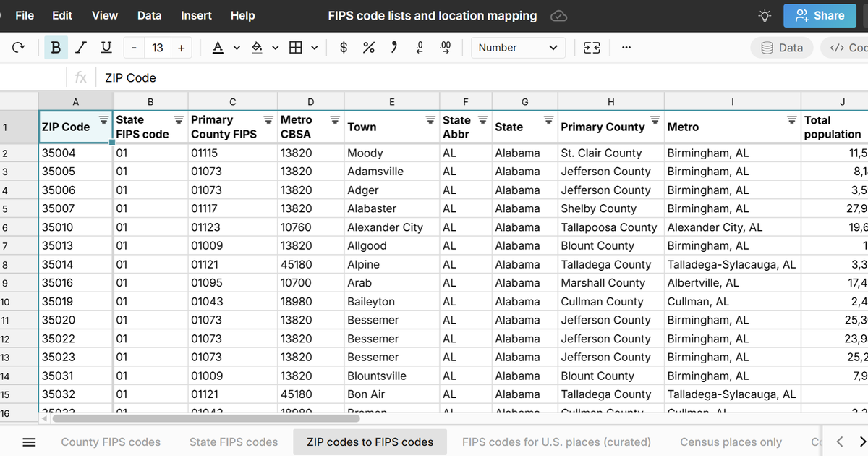
Task: Apply fill color with paint bucket
Action: (257, 48)
